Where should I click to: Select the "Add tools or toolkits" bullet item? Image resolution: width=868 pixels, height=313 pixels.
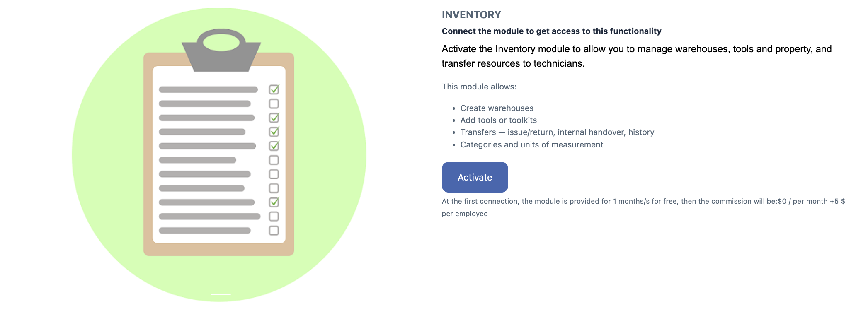point(498,120)
